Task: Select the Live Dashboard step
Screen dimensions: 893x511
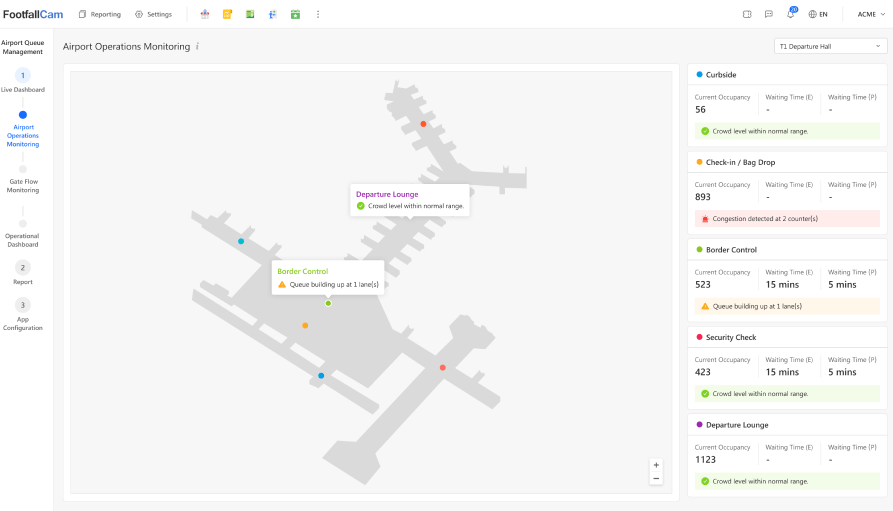Action: 23,80
